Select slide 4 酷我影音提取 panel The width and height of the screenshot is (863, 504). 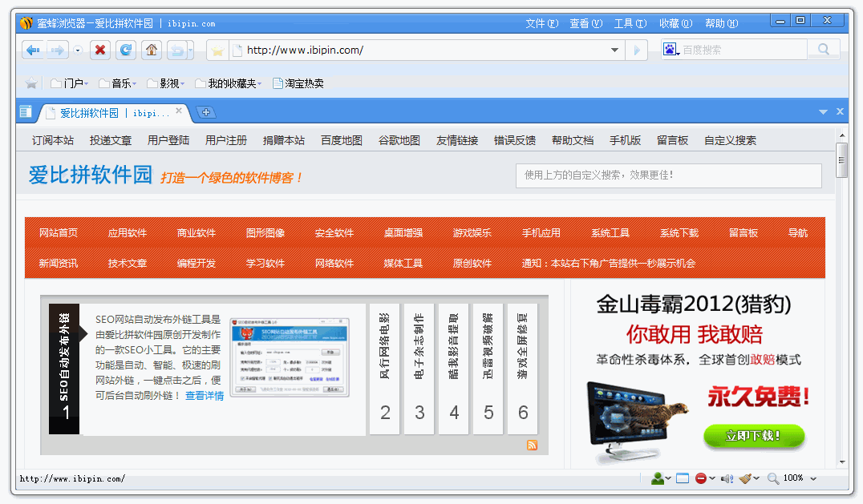click(x=454, y=369)
